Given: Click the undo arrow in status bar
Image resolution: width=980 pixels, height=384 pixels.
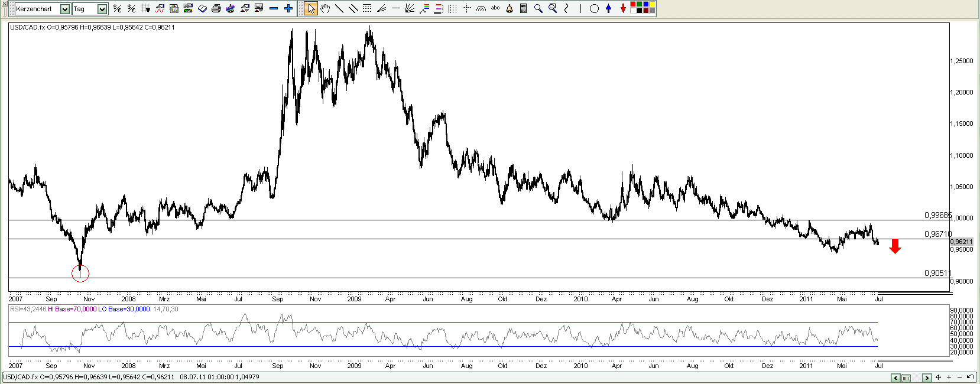Looking at the screenshot, I should coord(971,376).
